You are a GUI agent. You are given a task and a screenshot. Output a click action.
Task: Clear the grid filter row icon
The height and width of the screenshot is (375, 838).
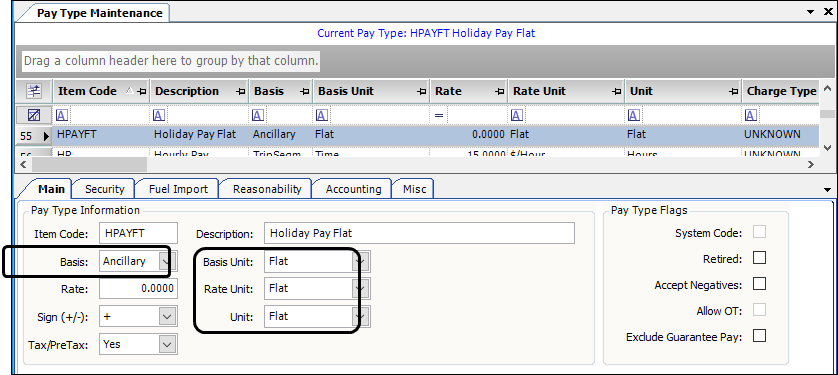[x=34, y=115]
